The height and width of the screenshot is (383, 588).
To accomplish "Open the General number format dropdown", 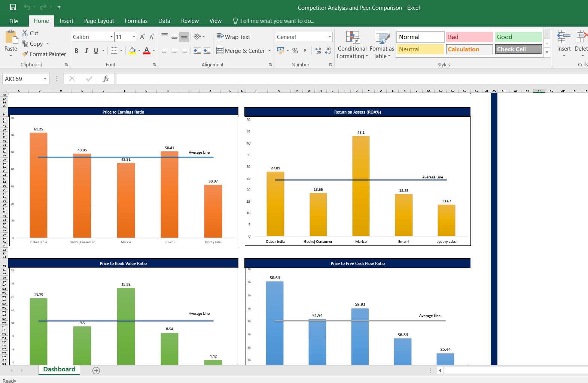I will click(329, 37).
